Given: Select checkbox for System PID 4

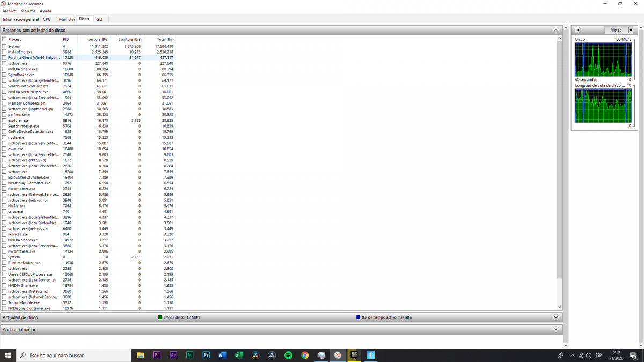Looking at the screenshot, I should click(x=4, y=46).
